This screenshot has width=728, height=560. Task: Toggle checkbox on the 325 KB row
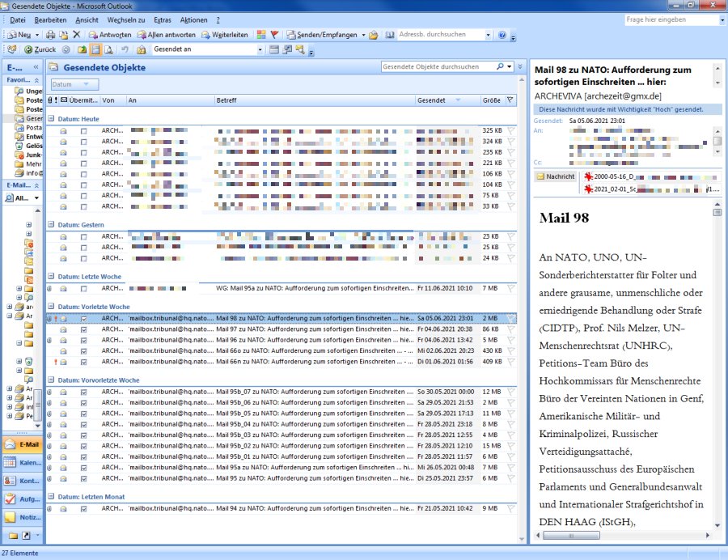[x=83, y=131]
